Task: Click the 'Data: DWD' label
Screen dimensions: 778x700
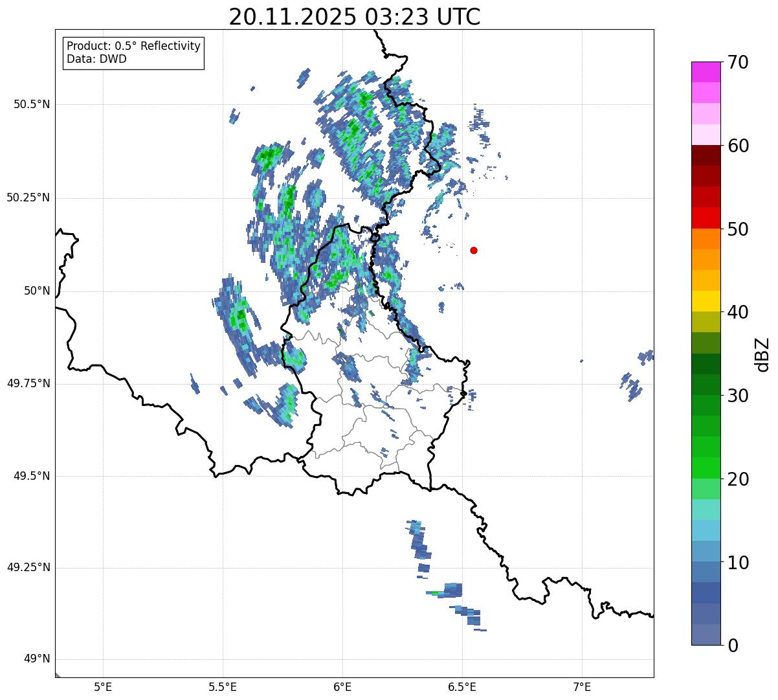Action: pos(96,59)
